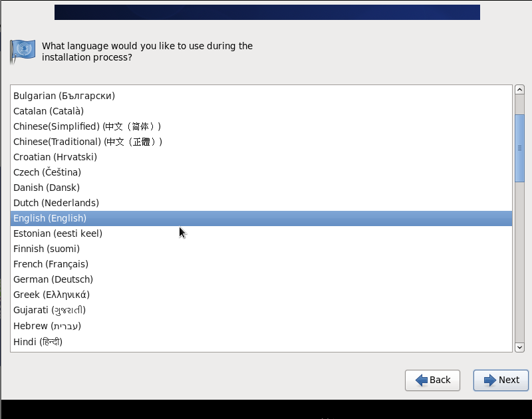Click the scrollbar down arrow

tap(519, 347)
